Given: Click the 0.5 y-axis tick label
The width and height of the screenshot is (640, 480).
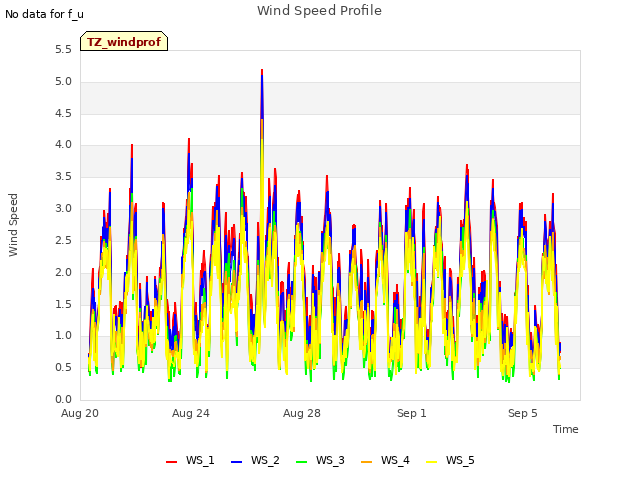Looking at the screenshot, I should pos(63,367).
